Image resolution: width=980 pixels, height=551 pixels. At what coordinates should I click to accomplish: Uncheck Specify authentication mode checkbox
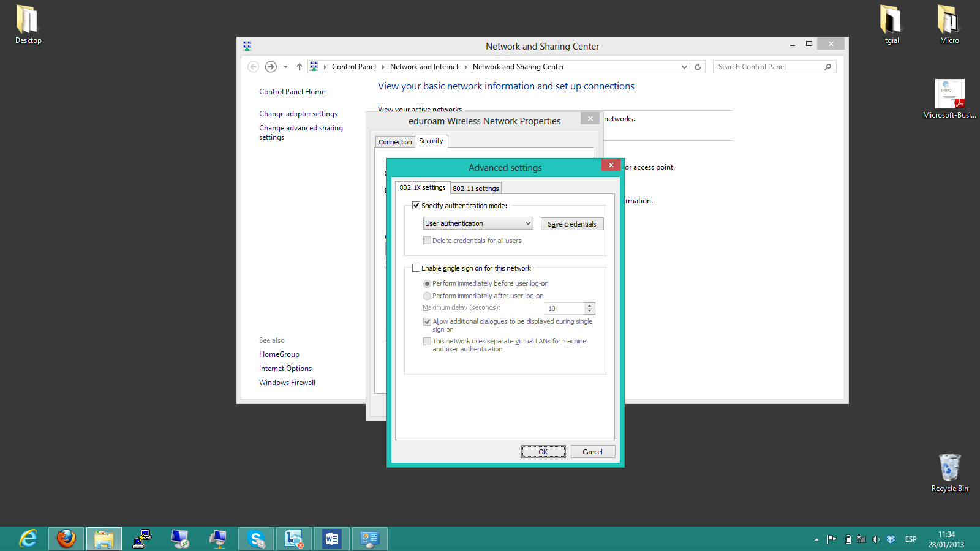pos(417,206)
